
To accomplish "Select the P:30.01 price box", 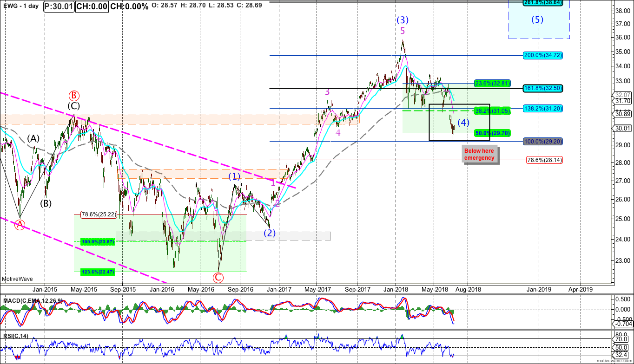I will pos(59,6).
